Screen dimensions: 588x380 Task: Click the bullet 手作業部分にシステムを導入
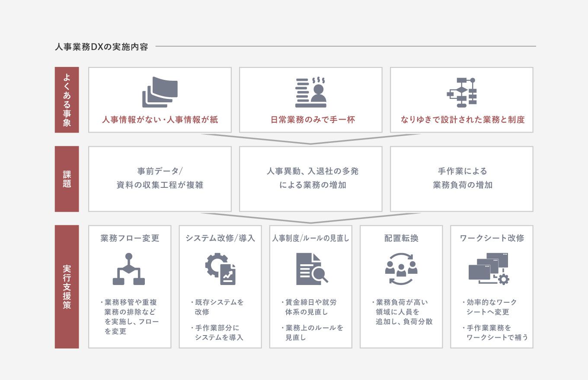(x=217, y=332)
